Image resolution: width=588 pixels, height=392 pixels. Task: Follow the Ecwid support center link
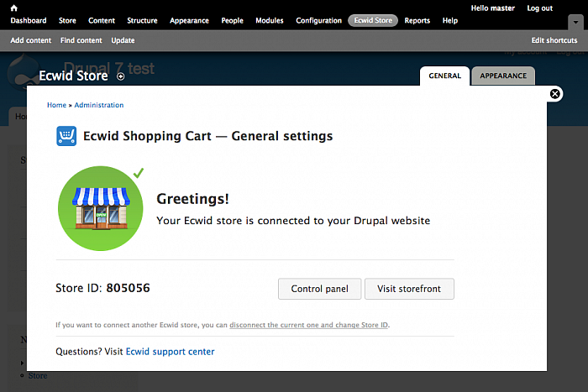[x=171, y=352]
